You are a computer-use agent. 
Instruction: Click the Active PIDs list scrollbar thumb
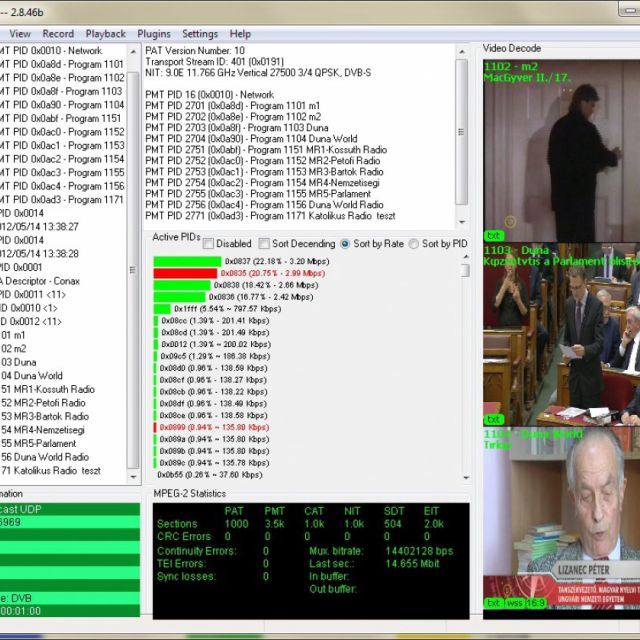point(465,270)
